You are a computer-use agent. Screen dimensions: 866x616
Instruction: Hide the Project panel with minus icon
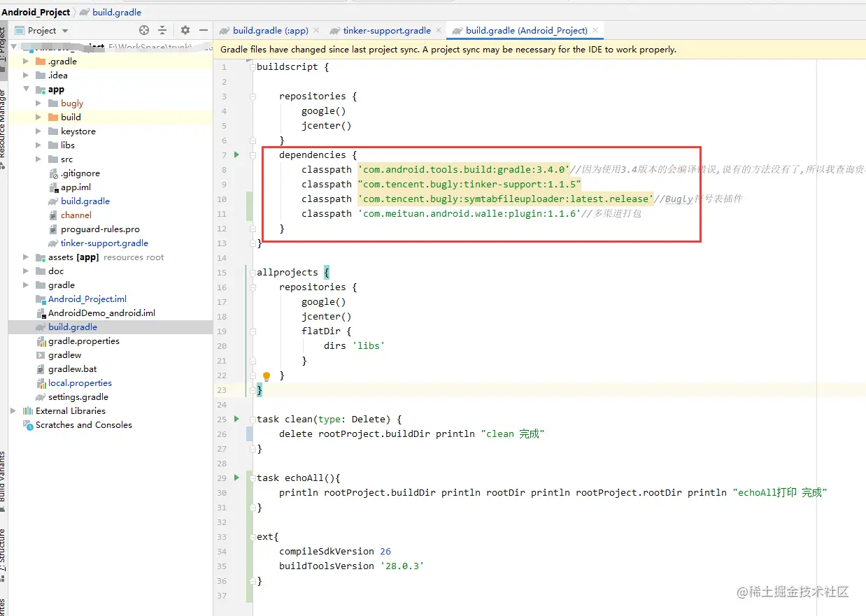204,30
